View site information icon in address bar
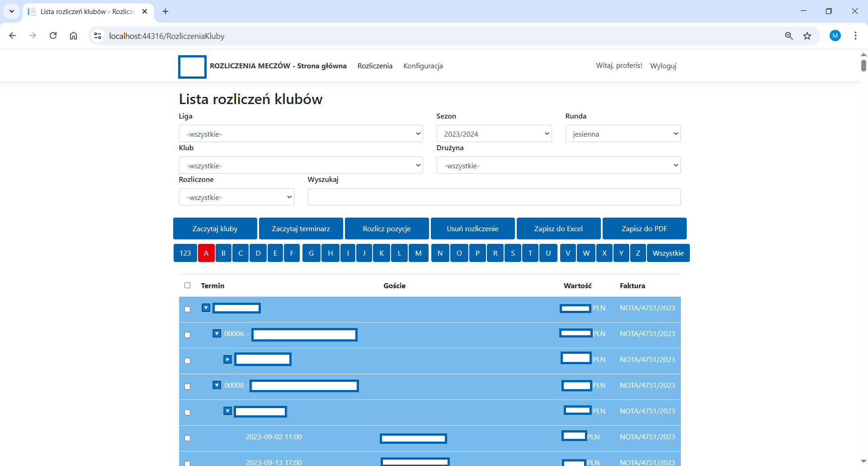 [98, 36]
